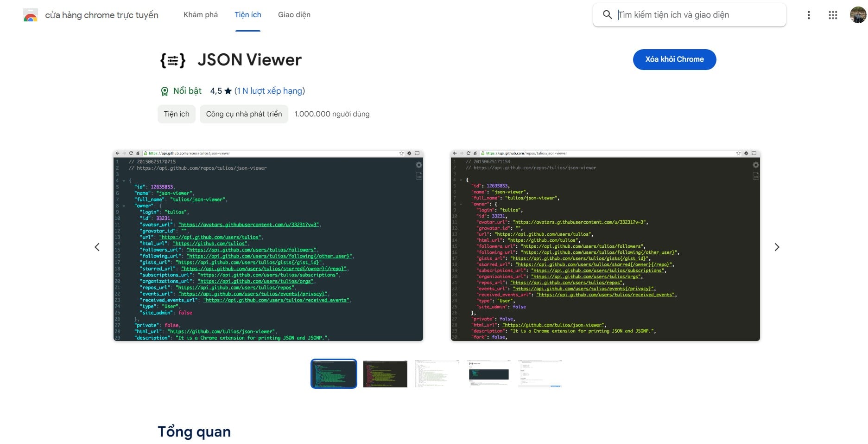Click the Nổi bật featured badge

181,91
